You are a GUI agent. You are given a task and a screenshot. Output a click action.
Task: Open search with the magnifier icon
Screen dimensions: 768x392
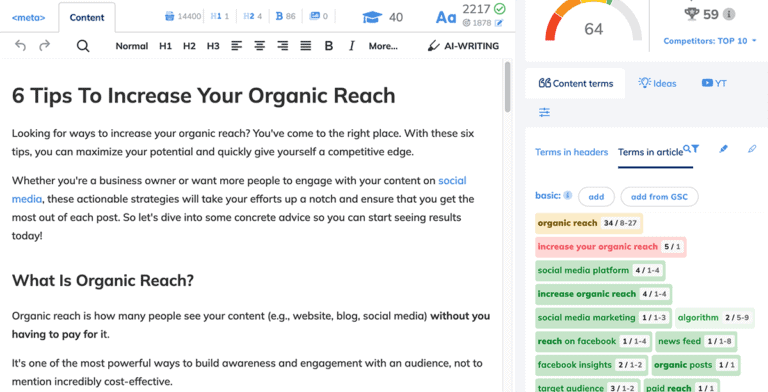click(83, 46)
